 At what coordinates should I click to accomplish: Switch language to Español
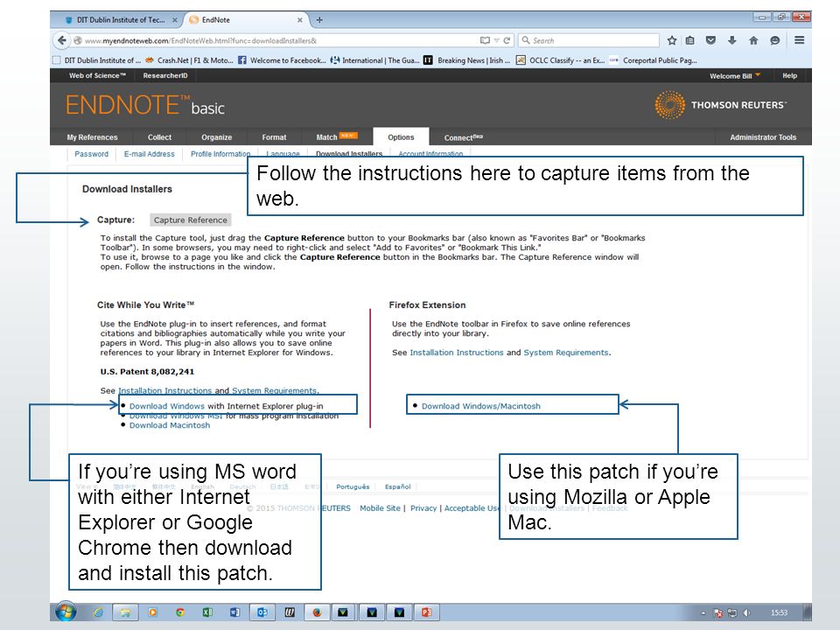pos(397,487)
